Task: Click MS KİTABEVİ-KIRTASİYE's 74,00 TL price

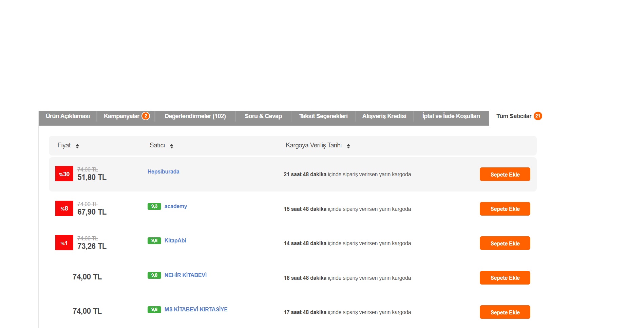Action: (87, 311)
